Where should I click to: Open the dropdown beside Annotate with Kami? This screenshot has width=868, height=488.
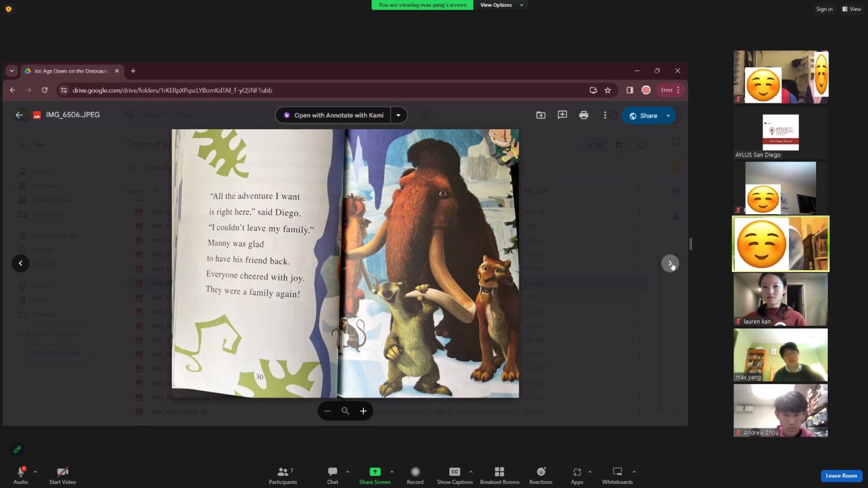[x=398, y=115]
